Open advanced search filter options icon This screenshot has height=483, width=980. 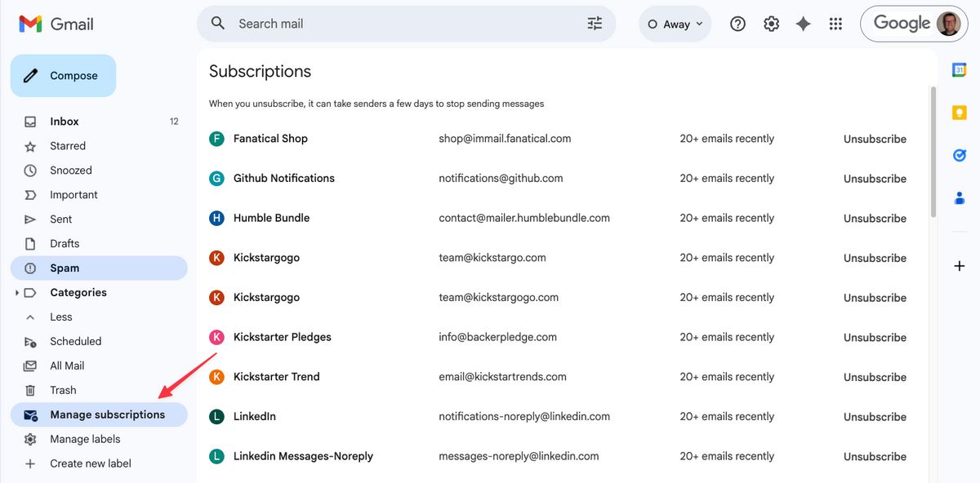point(594,23)
